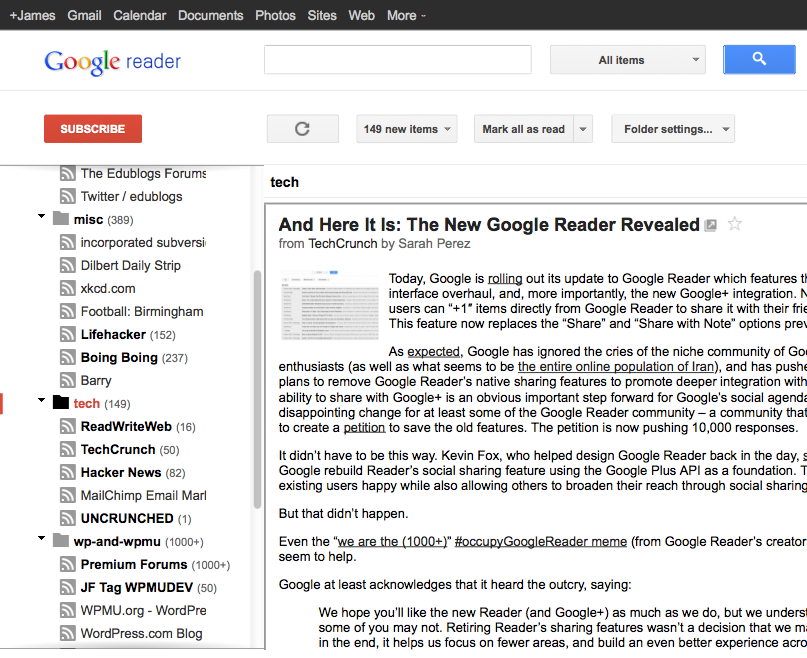807x658 pixels.
Task: Follow "the entire online population of Iran" link
Action: [617, 367]
